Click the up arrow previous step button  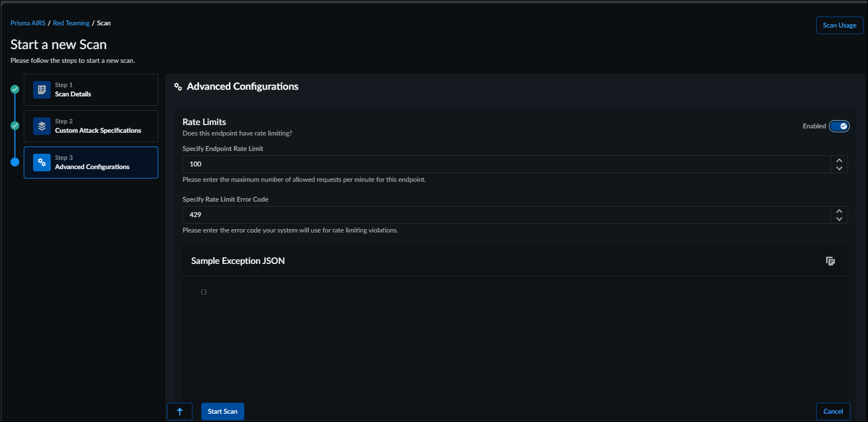tap(180, 412)
